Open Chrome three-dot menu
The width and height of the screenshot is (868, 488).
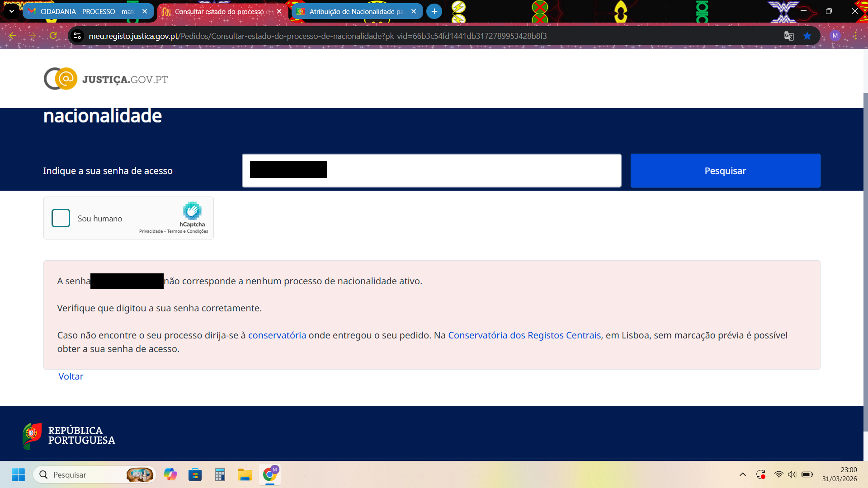[855, 36]
